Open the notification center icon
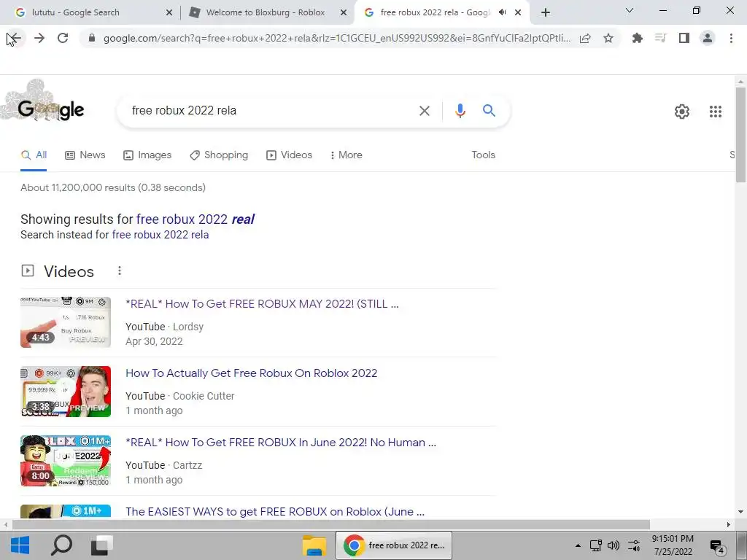This screenshot has height=560, width=747. point(717,547)
